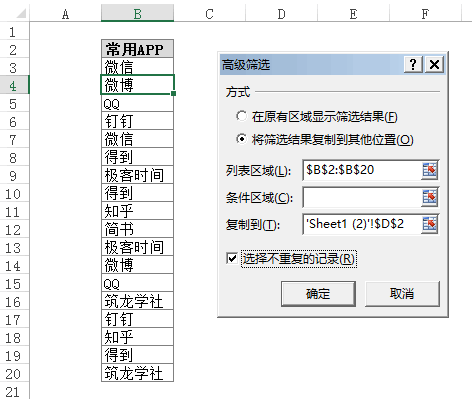Click cell B16 containing 筑龙学社

pyautogui.click(x=137, y=301)
